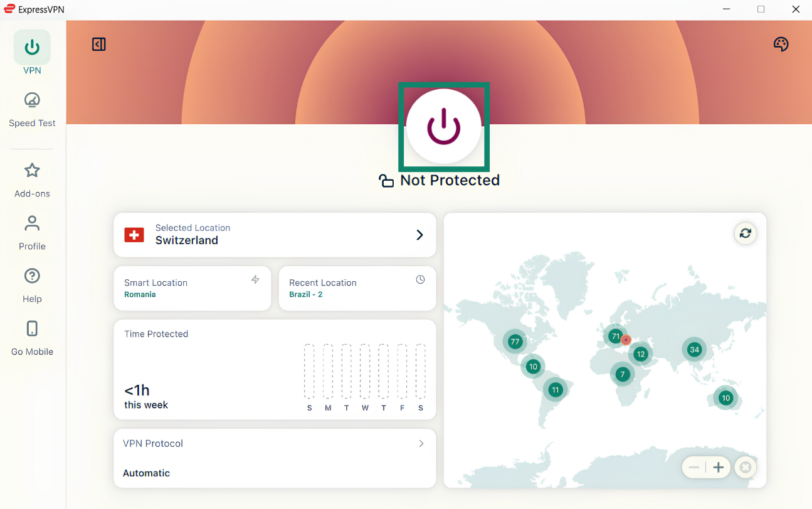Minimize the ExpressVPN window
This screenshot has width=812, height=509.
(725, 9)
